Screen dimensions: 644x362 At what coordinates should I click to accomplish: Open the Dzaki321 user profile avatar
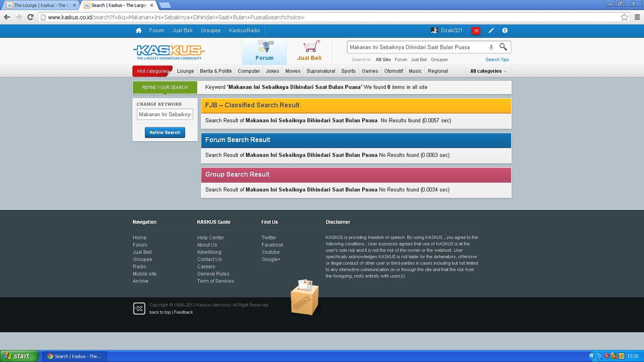click(434, 31)
